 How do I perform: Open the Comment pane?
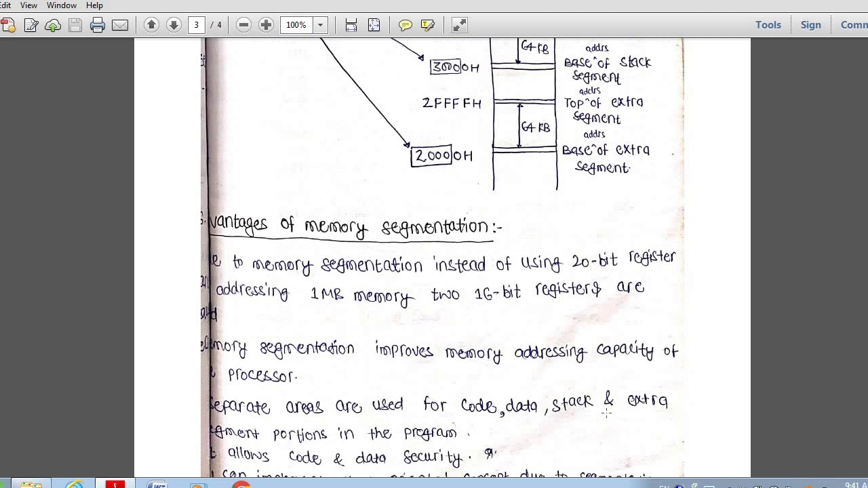click(854, 25)
